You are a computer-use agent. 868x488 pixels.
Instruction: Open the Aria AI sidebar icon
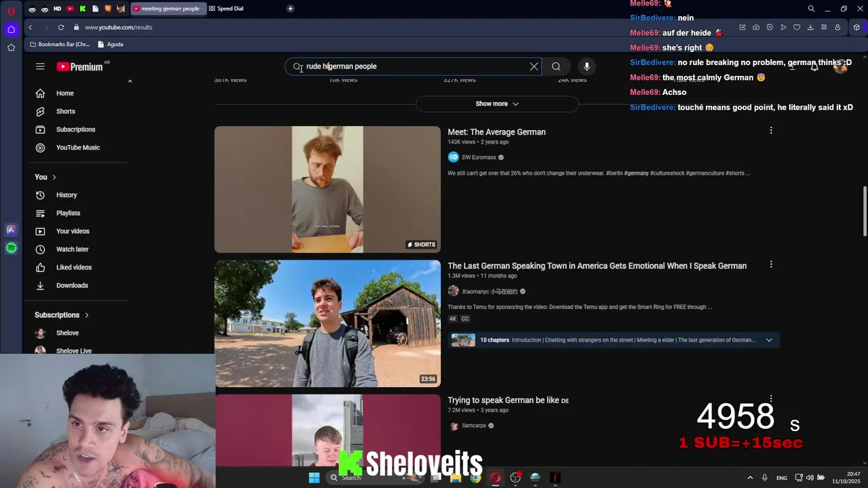click(x=11, y=230)
